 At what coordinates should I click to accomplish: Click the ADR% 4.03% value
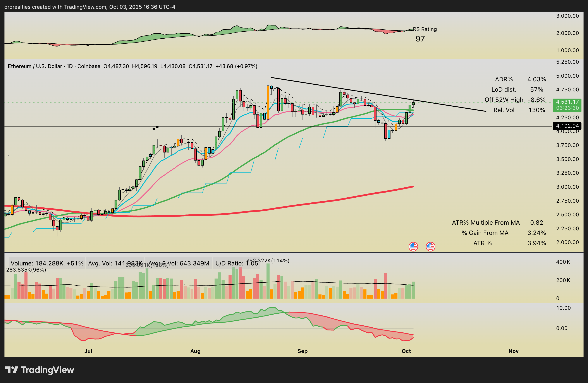tap(536, 79)
